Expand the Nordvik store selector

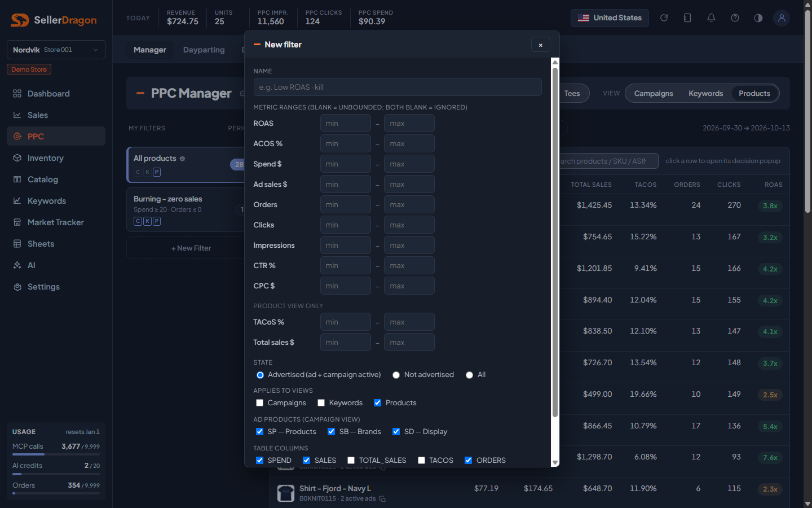[56, 50]
